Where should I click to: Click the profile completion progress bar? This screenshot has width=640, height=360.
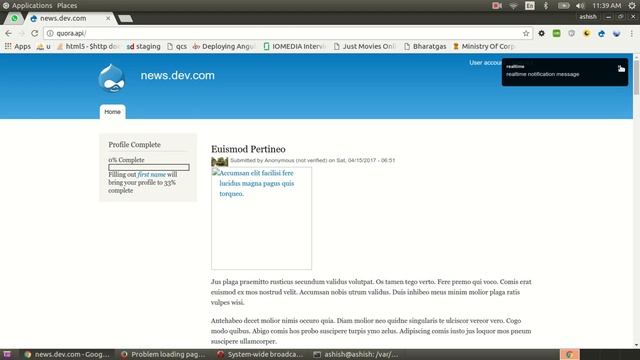[x=149, y=167]
